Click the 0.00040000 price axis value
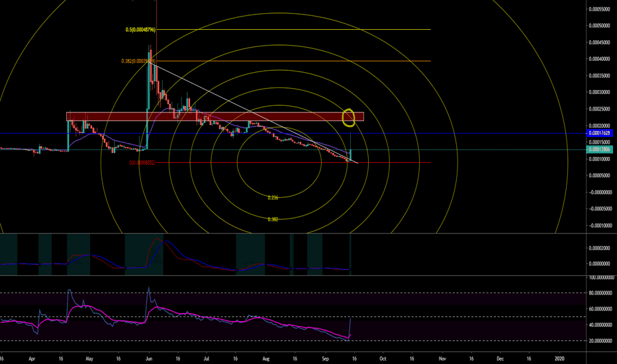 [600, 59]
